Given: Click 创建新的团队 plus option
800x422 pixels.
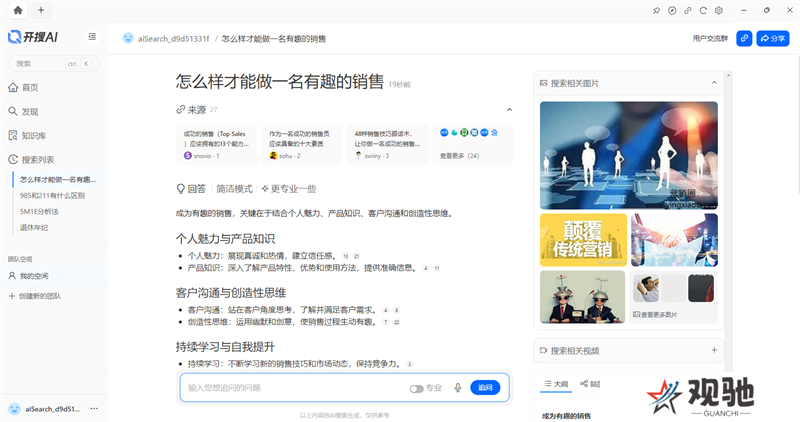Looking at the screenshot, I should (x=35, y=296).
